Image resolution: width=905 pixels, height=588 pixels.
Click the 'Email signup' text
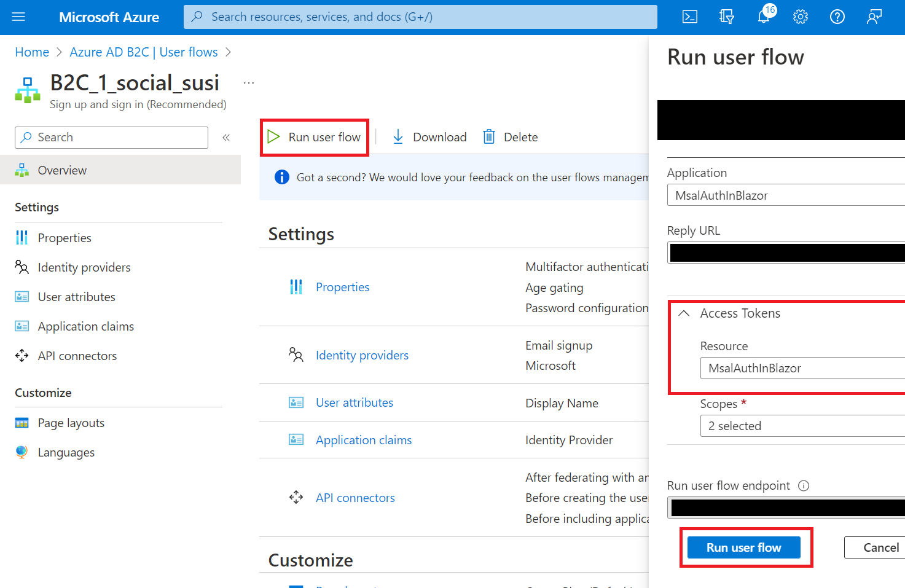(x=558, y=345)
